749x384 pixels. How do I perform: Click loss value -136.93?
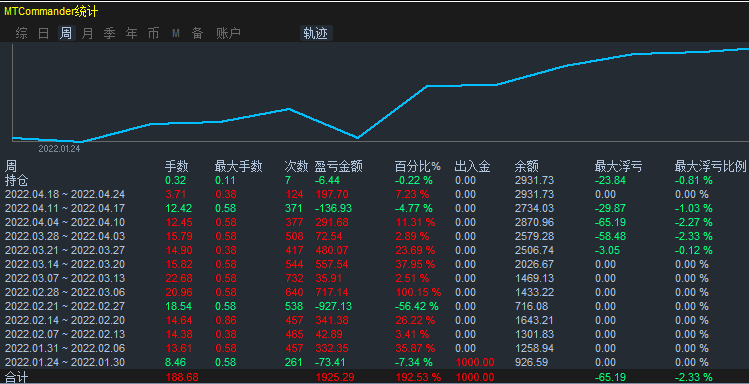pos(333,208)
